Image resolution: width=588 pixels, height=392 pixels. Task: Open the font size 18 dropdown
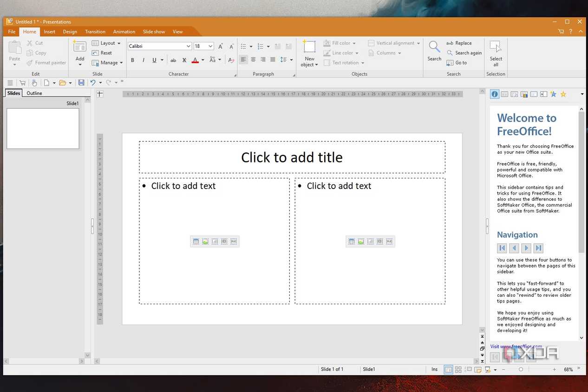(x=210, y=46)
